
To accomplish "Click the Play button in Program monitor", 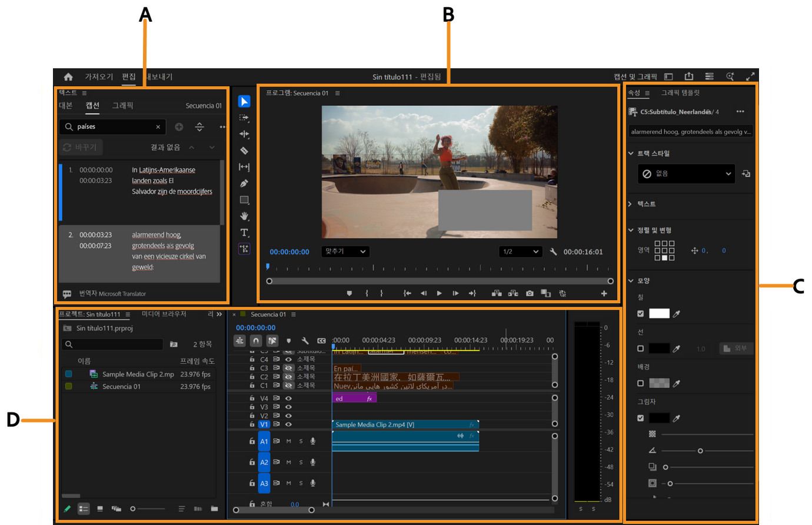I will tap(439, 293).
